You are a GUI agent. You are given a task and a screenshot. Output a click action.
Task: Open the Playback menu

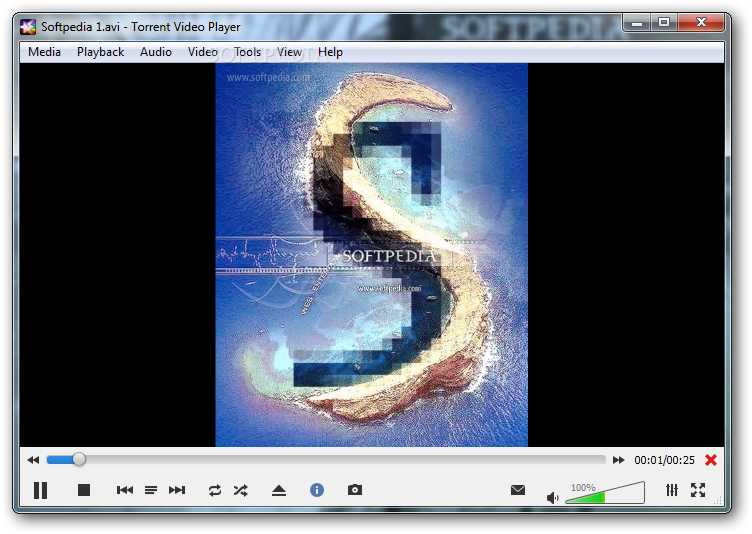(100, 52)
